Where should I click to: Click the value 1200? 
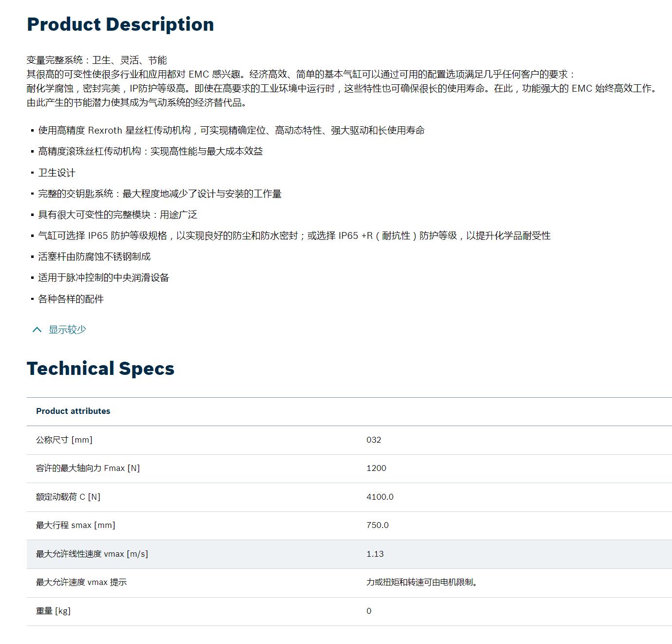[x=376, y=468]
